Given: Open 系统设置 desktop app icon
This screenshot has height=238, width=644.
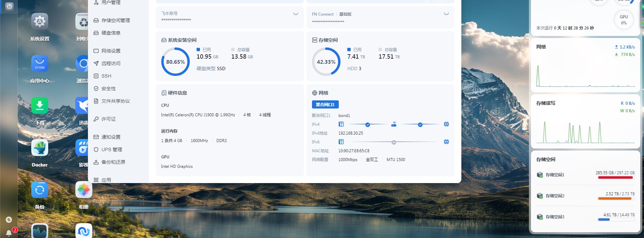Looking at the screenshot, I should (40, 21).
